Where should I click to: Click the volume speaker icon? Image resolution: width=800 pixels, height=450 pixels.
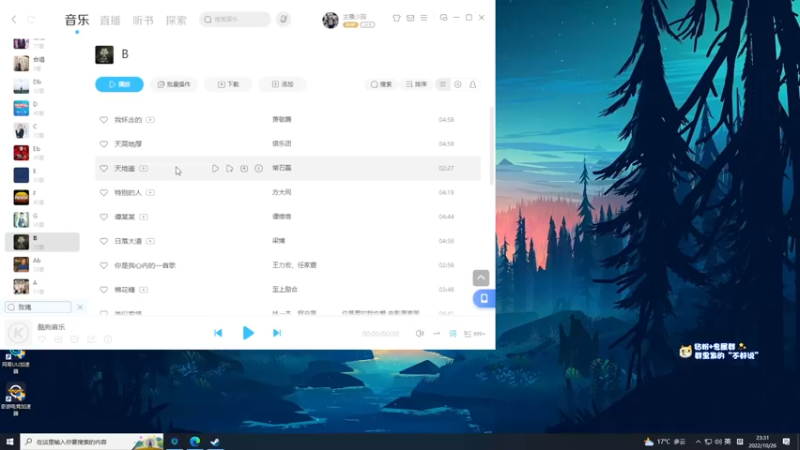pos(419,334)
